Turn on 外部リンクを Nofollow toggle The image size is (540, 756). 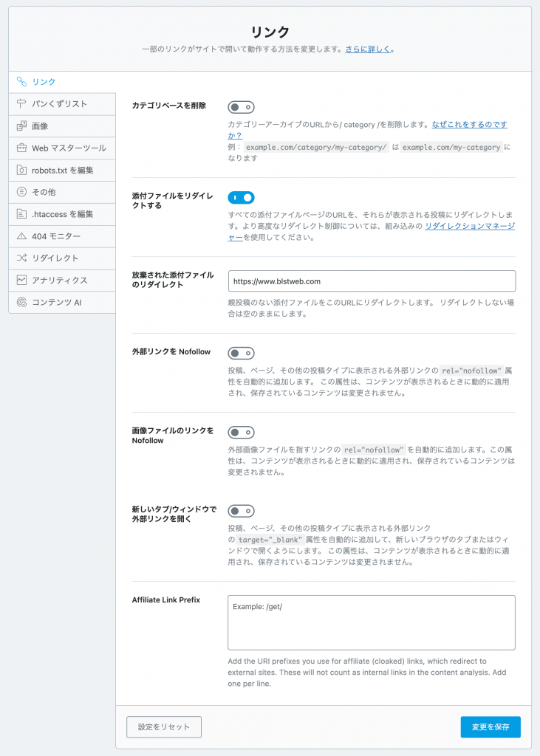pos(242,354)
